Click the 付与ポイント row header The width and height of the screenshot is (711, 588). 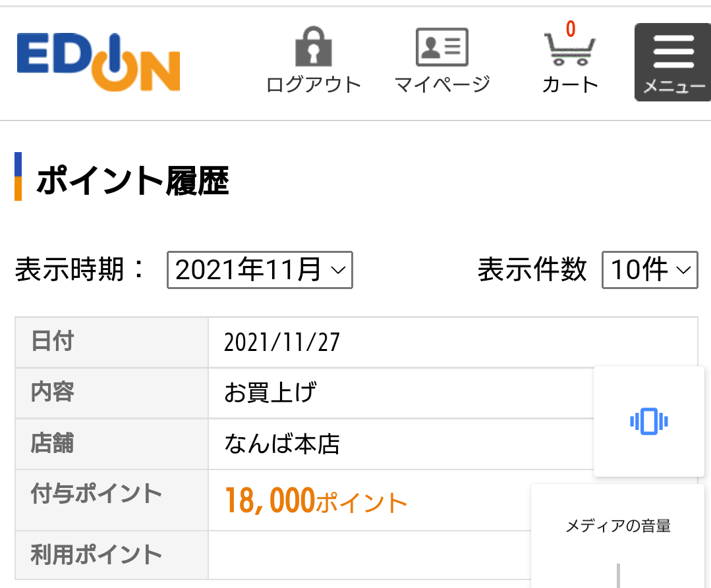pos(96,494)
